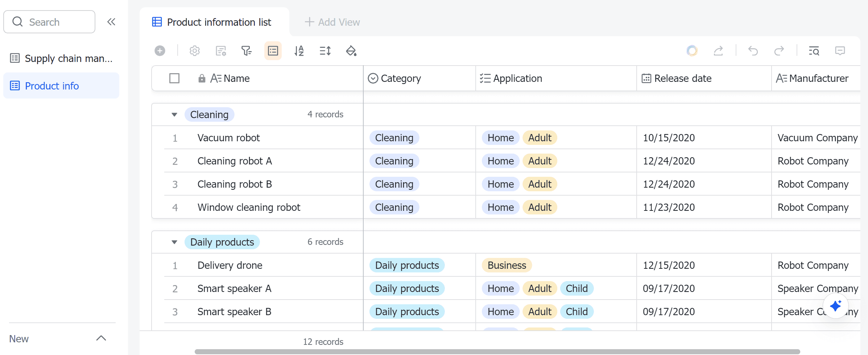The width and height of the screenshot is (868, 355).
Task: Adjust row height icon
Action: pyautogui.click(x=325, y=51)
